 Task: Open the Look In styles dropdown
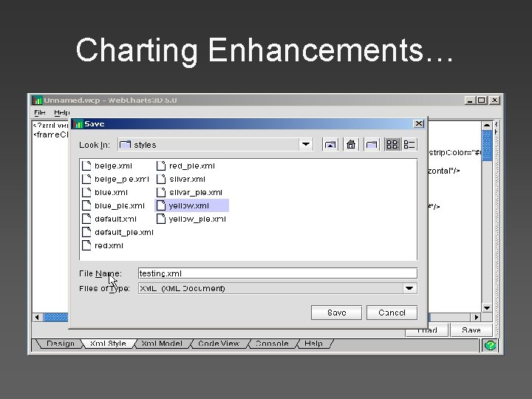306,145
